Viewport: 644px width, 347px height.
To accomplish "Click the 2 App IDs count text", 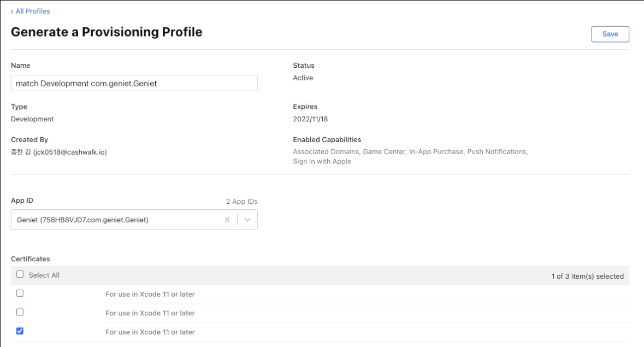I will pyautogui.click(x=241, y=202).
